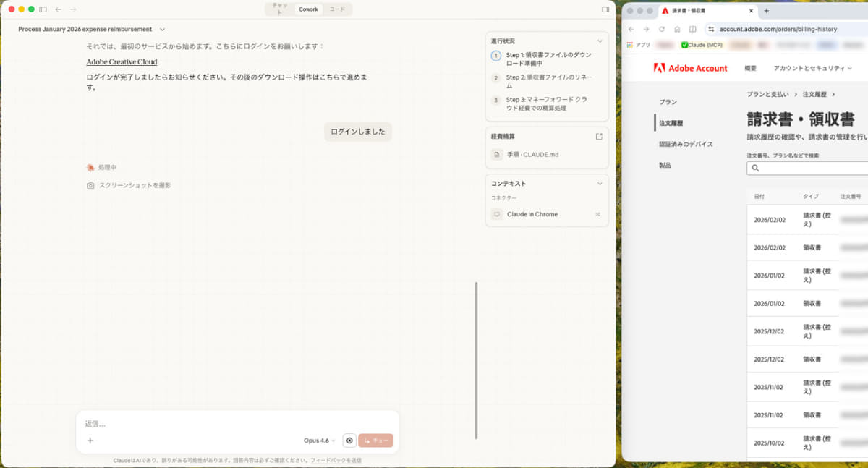868x468 pixels.
Task: Click the magnifier icon in the order search field
Action: click(x=755, y=168)
